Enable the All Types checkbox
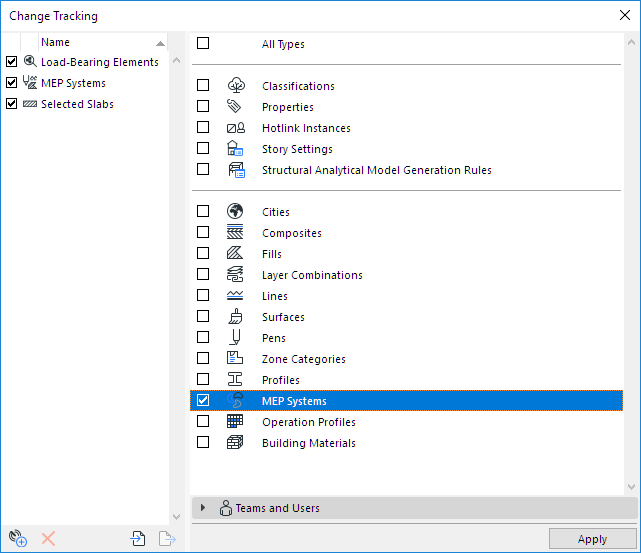This screenshot has width=641, height=553. [203, 44]
